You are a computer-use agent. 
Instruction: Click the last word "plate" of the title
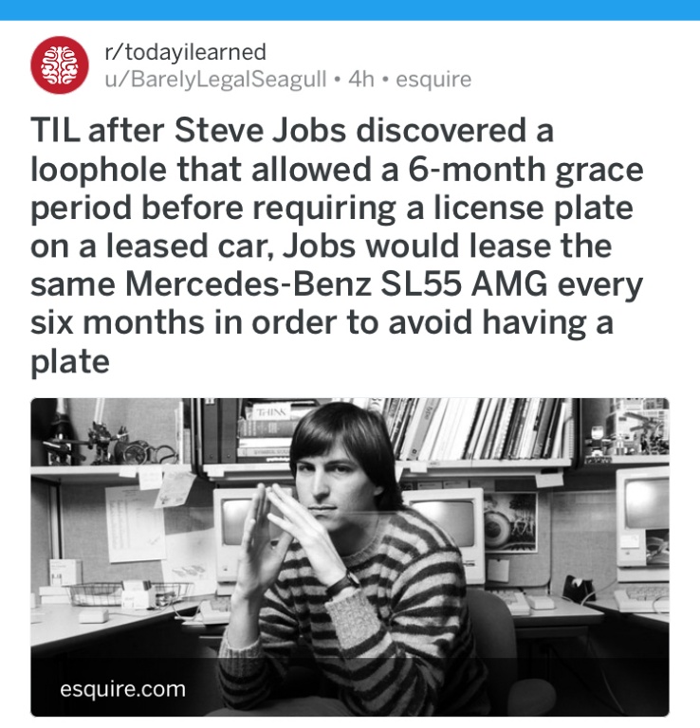point(69,362)
